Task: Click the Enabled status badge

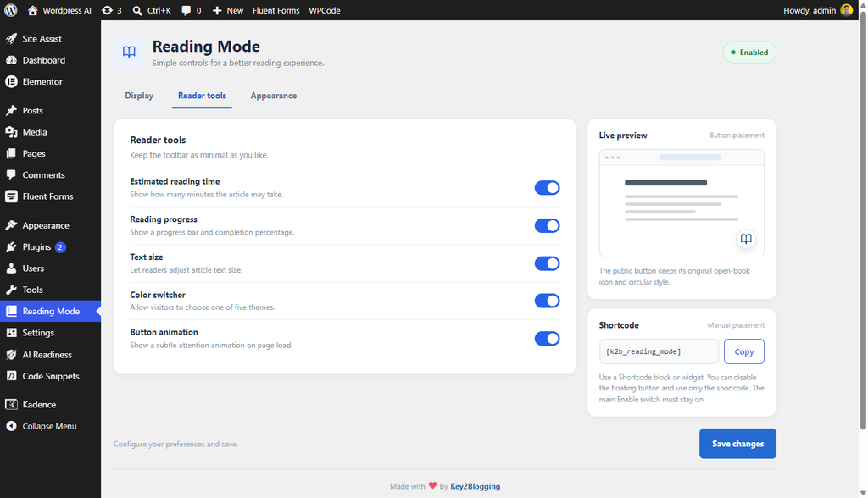Action: pos(749,52)
